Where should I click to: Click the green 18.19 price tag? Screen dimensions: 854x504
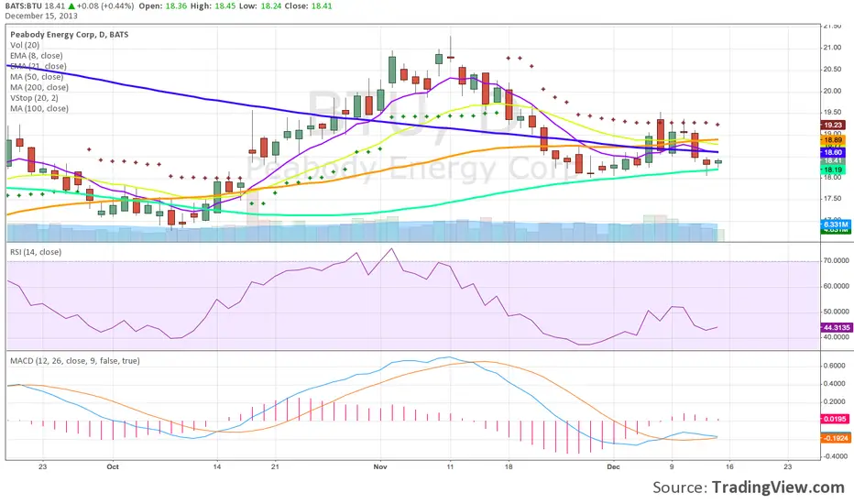coord(833,170)
